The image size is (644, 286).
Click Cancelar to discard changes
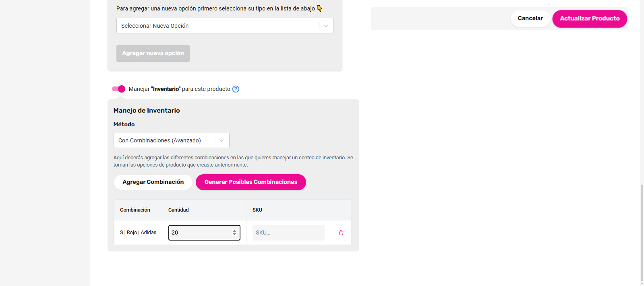tap(530, 18)
